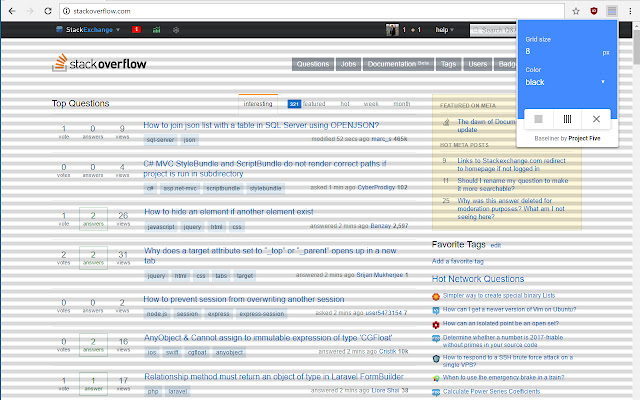
Task: Select the month questions tab
Action: (402, 104)
